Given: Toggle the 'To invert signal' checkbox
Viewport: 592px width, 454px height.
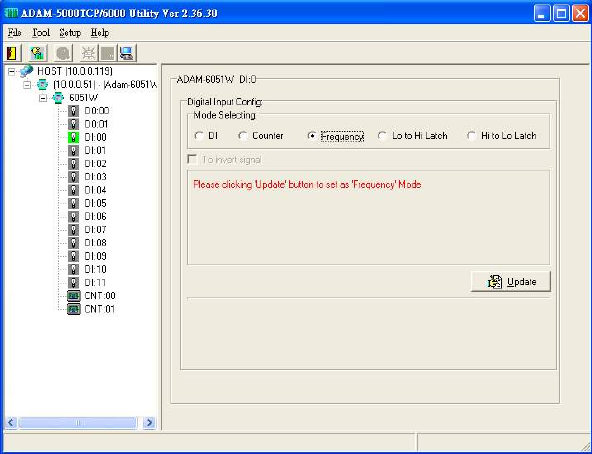Looking at the screenshot, I should (x=192, y=159).
